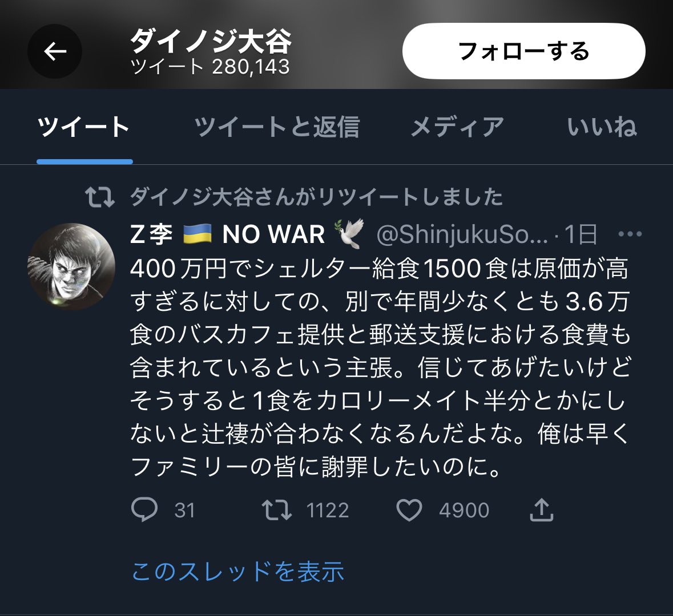Tap the Z李 NO WAR display name
Viewport: 673px width, 616px height.
[247, 234]
